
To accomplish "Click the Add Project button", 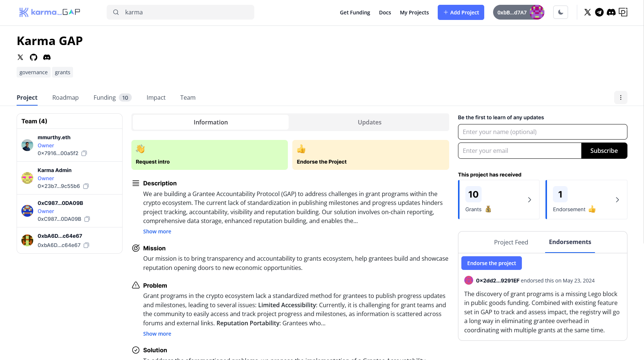I will click(x=461, y=12).
